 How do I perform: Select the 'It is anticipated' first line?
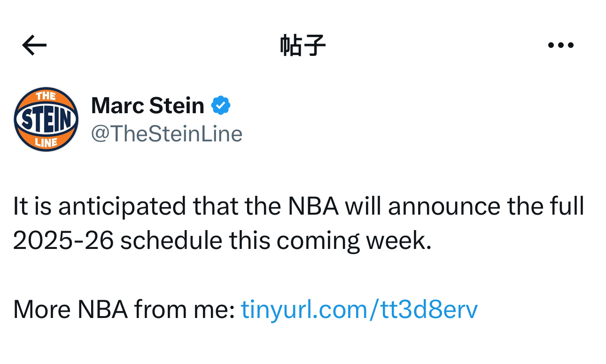tap(299, 207)
